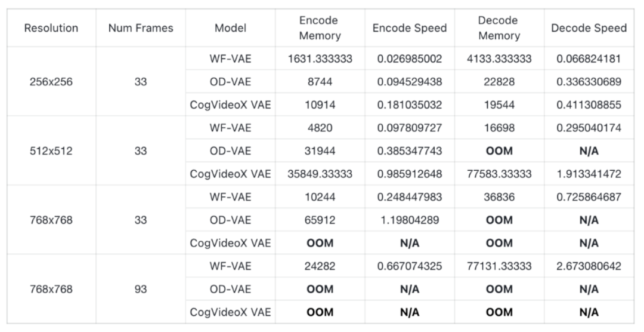Click the value 65912
Screen dimensions: 644x332
point(320,220)
